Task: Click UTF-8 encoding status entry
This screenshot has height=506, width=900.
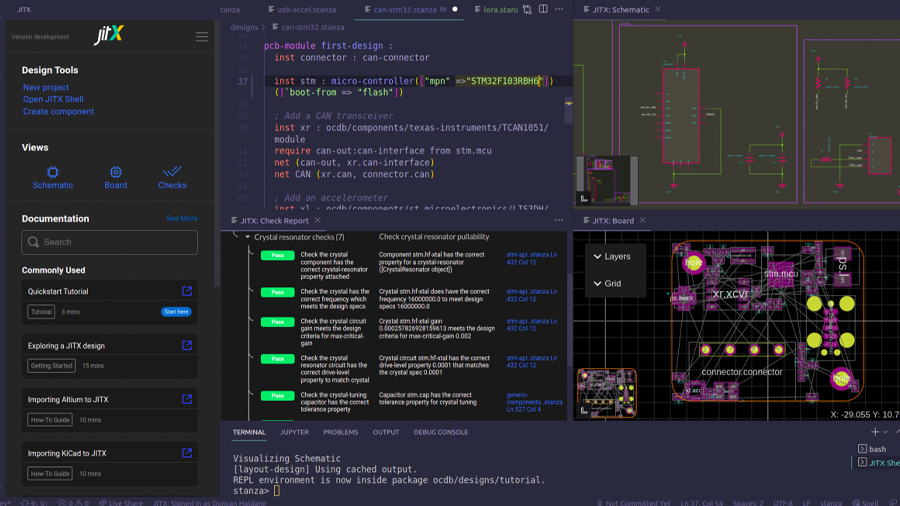Action: click(x=783, y=503)
